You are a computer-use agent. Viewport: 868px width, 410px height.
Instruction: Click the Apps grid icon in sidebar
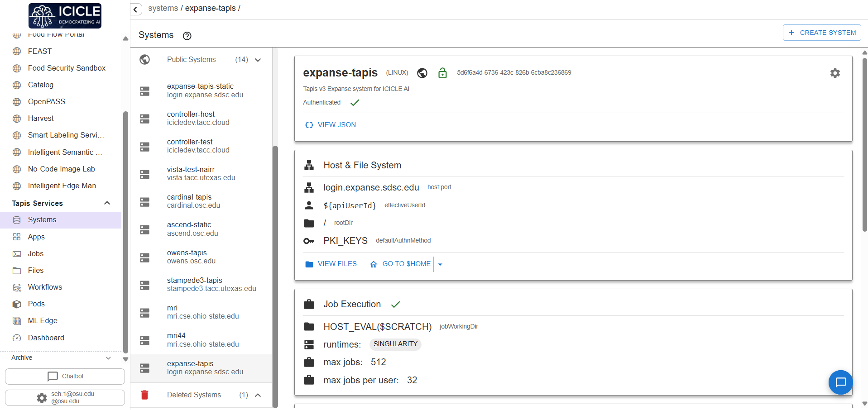tap(17, 237)
